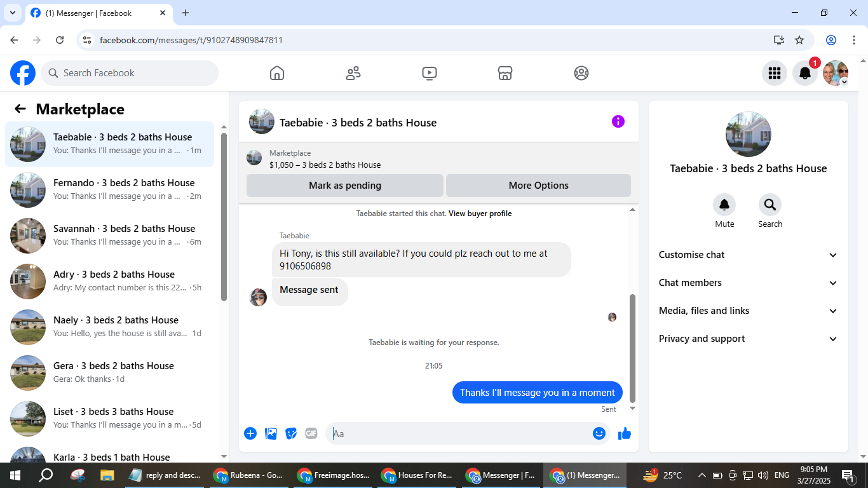This screenshot has height=488, width=868.
Task: Open browser site information icon
Action: pos(88,40)
